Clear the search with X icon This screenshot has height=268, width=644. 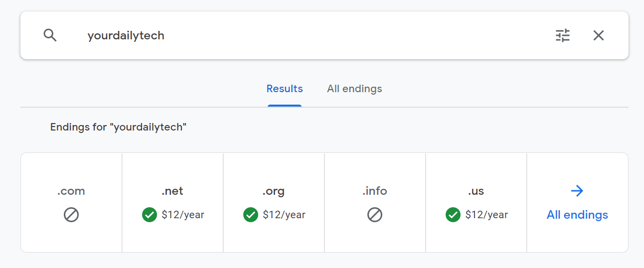click(598, 35)
